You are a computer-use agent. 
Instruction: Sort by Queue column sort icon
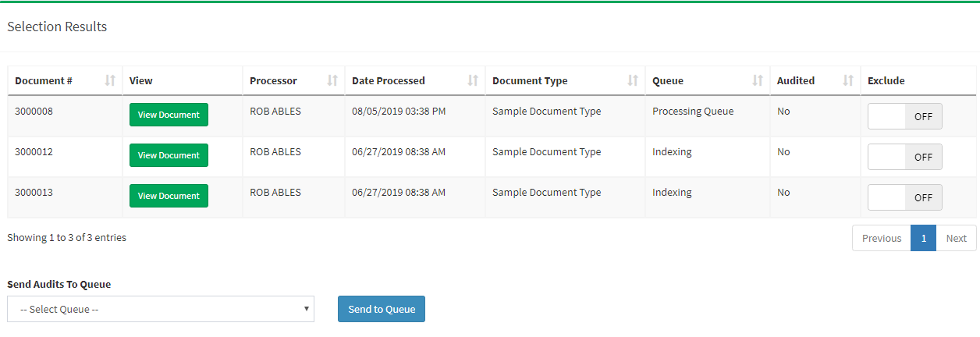[x=758, y=80]
